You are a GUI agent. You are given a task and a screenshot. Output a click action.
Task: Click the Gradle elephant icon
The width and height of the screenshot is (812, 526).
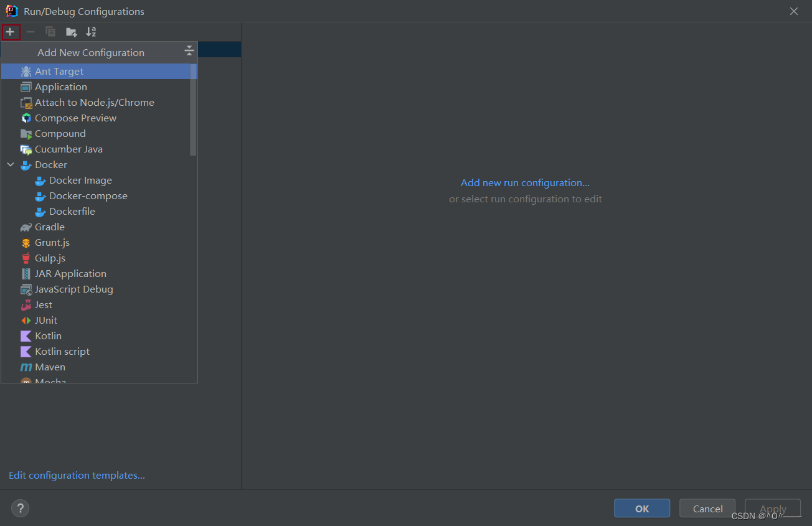[x=26, y=227]
